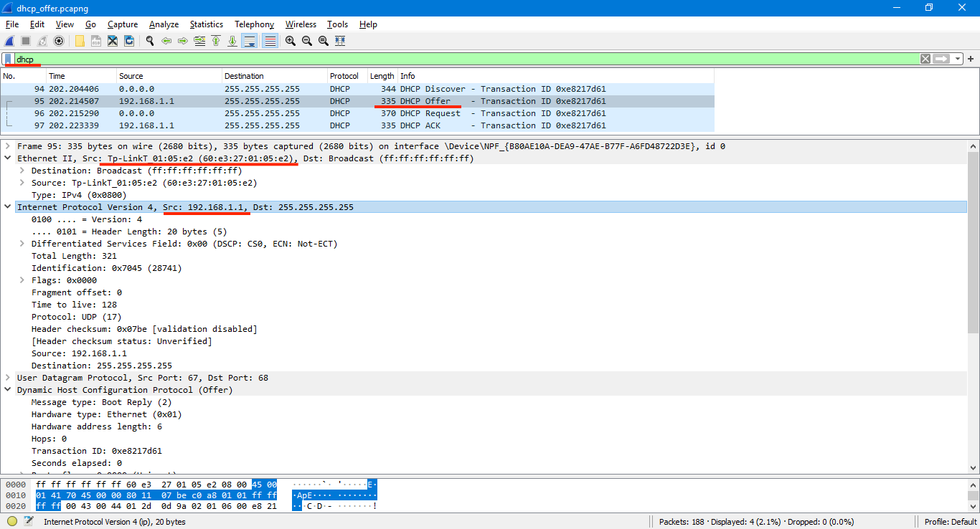980x529 pixels.
Task: Add a filter button with plus sign
Action: (971, 59)
